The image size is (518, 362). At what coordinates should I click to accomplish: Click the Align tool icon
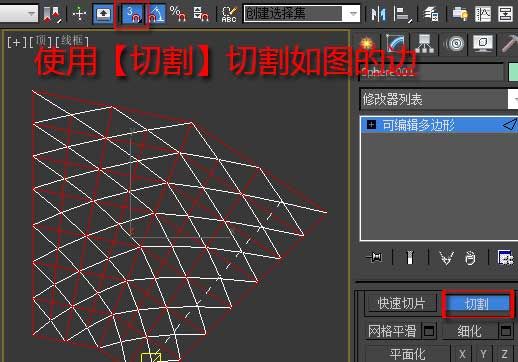tap(402, 14)
